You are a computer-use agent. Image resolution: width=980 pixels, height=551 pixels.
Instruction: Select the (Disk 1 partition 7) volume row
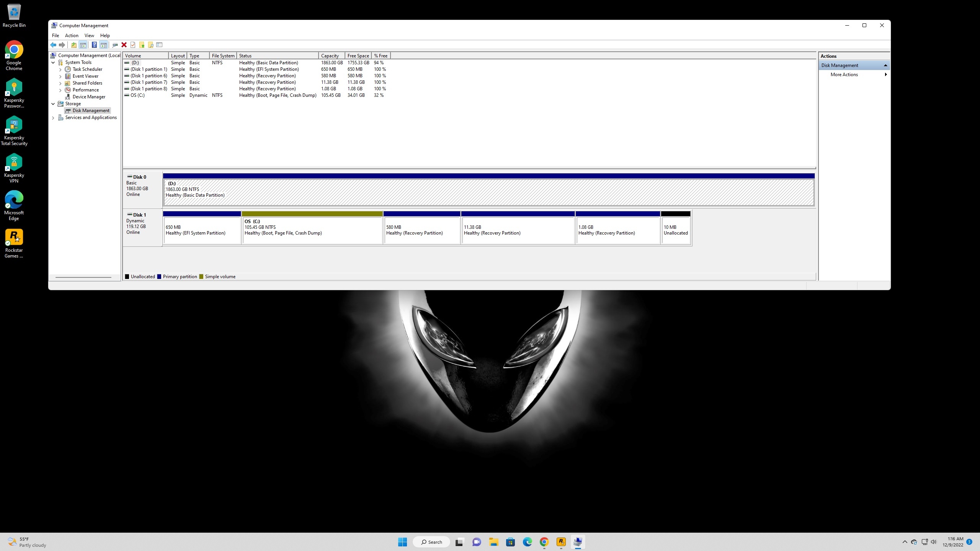(258, 82)
